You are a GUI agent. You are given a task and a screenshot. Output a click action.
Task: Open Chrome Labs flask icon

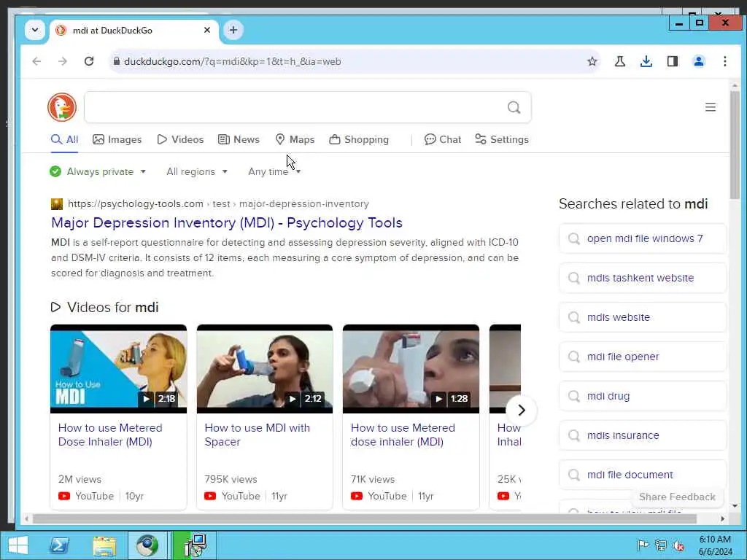620,61
